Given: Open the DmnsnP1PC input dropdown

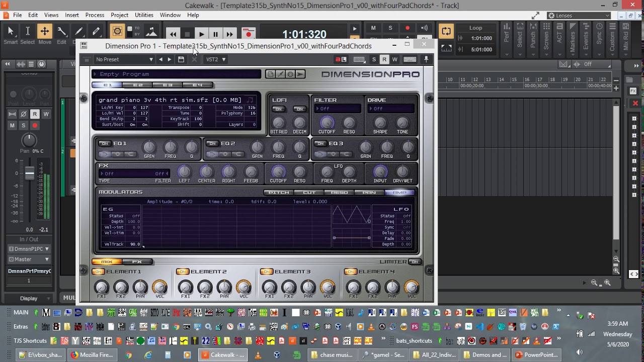Looking at the screenshot, I should (29, 249).
